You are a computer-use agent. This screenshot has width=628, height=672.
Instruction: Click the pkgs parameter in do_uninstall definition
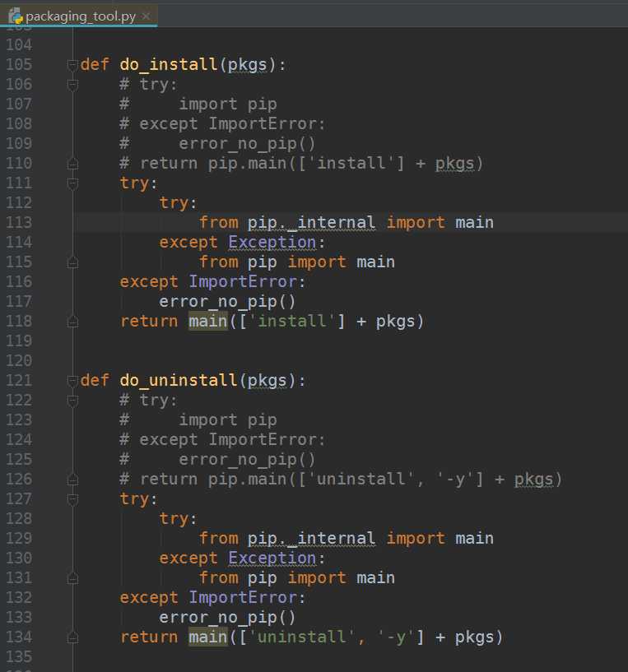coord(267,381)
